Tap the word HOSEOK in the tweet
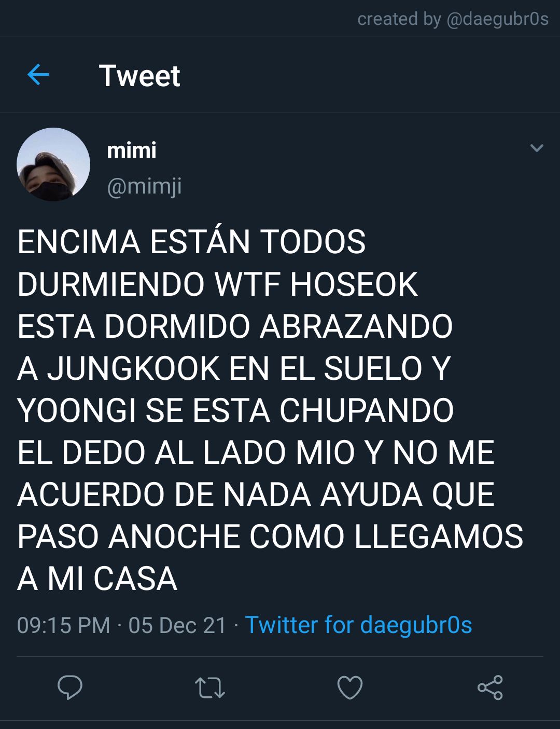The width and height of the screenshot is (560, 729). (354, 284)
